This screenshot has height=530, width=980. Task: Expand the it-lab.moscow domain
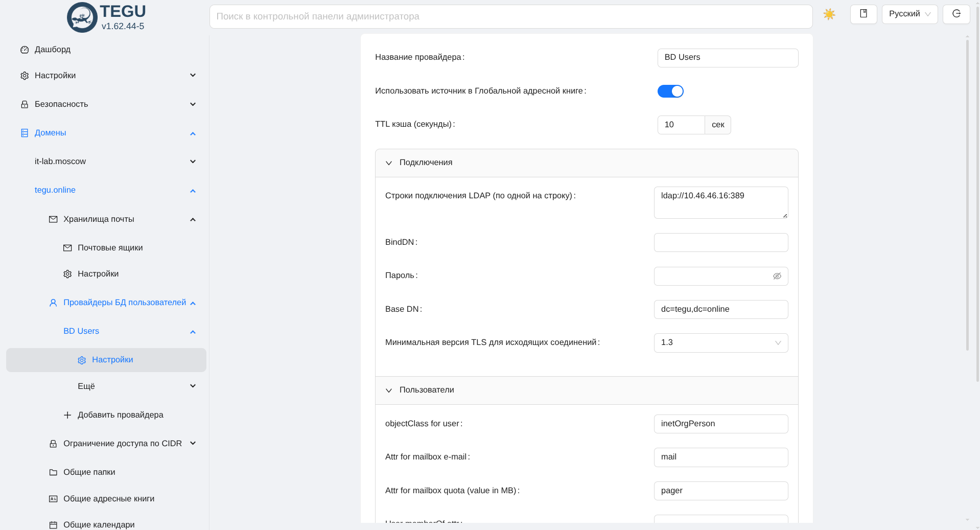193,162
